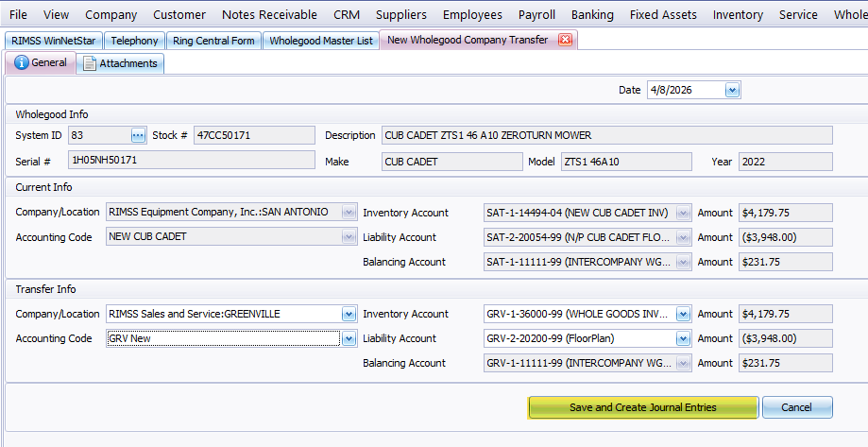Expand Transfer Info Company/Location dropdown
This screenshot has width=868, height=447.
[349, 314]
